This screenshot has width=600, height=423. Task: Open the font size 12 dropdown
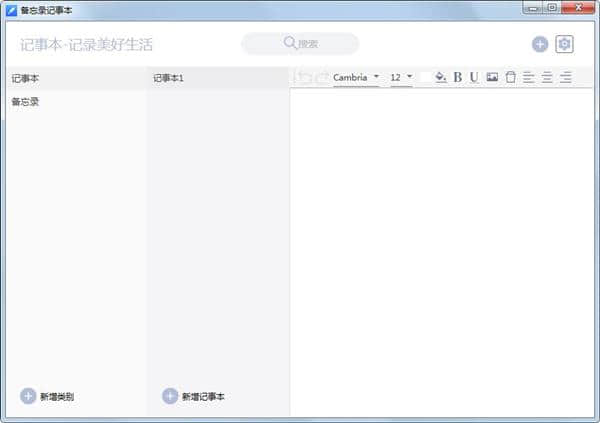point(401,78)
